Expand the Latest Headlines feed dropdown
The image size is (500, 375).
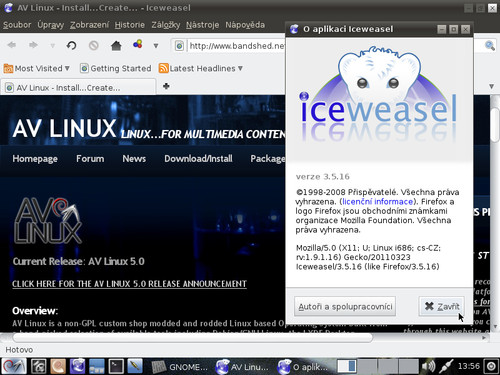point(201,68)
